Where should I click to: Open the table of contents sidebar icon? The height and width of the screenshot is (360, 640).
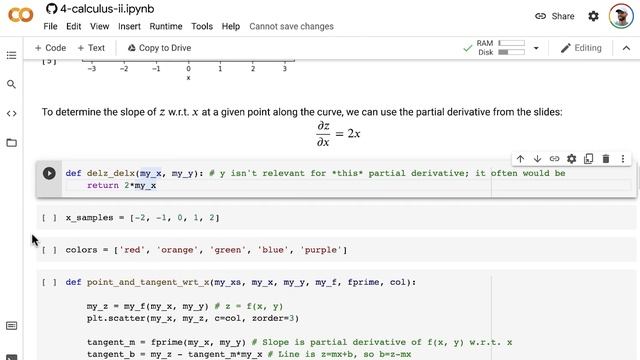[11, 55]
